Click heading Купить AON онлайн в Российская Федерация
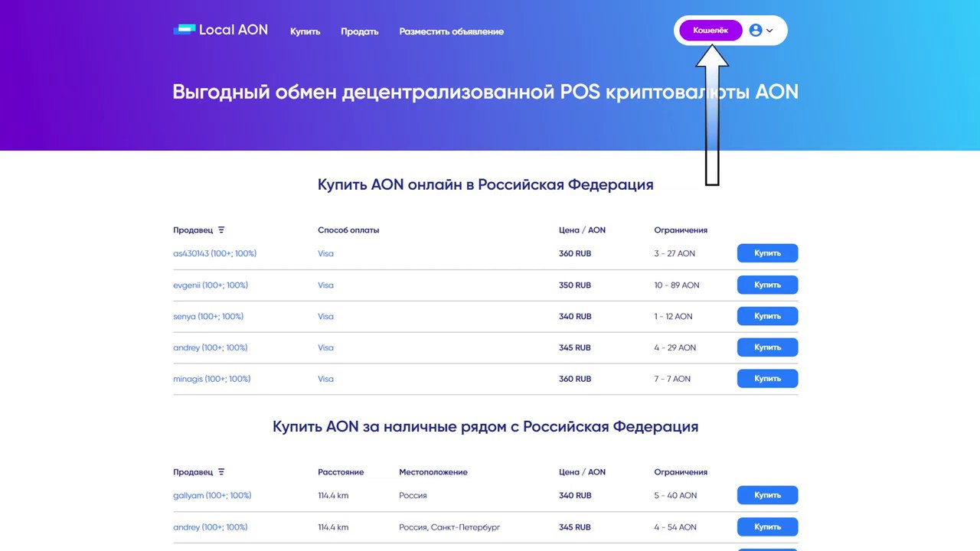The image size is (980, 551). pos(485,184)
